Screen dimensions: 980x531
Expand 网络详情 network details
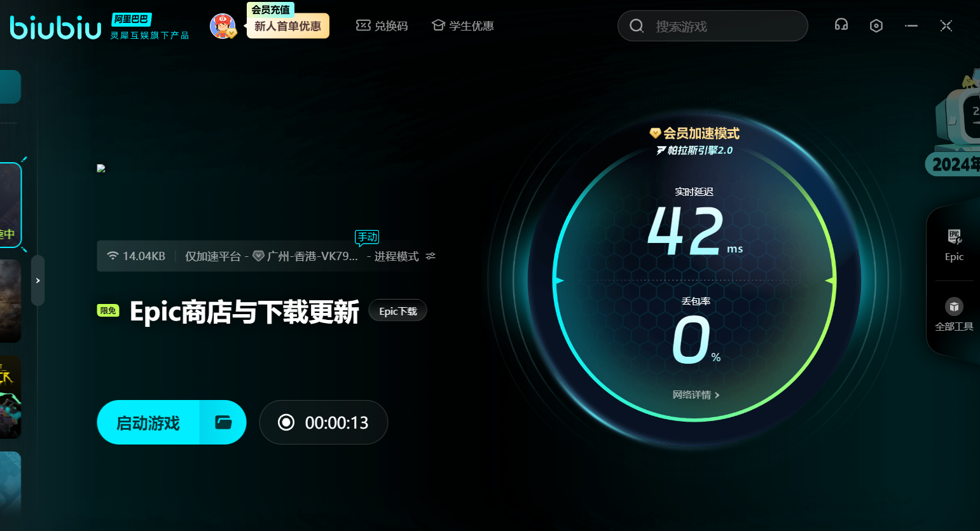696,395
